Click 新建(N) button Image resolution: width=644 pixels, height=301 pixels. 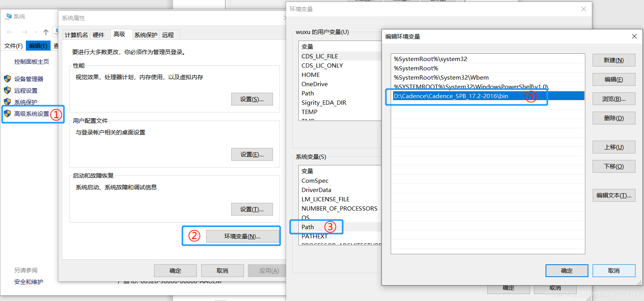pyautogui.click(x=614, y=60)
